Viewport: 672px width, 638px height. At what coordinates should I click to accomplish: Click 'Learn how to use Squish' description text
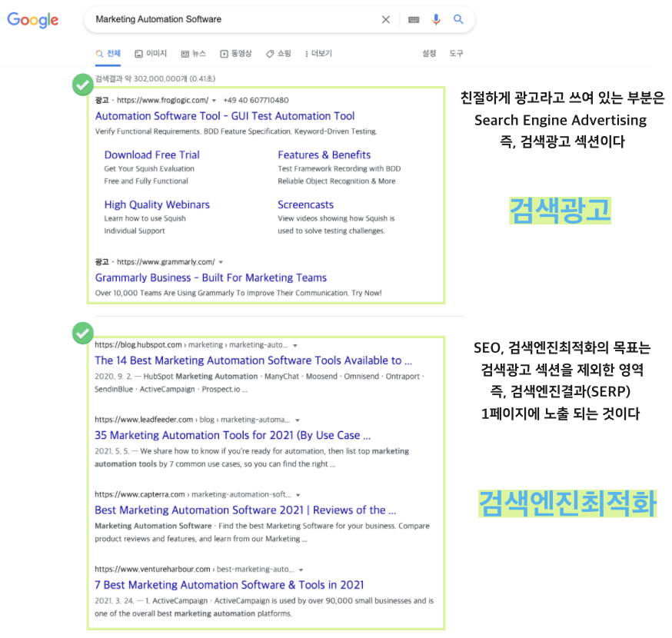click(145, 218)
